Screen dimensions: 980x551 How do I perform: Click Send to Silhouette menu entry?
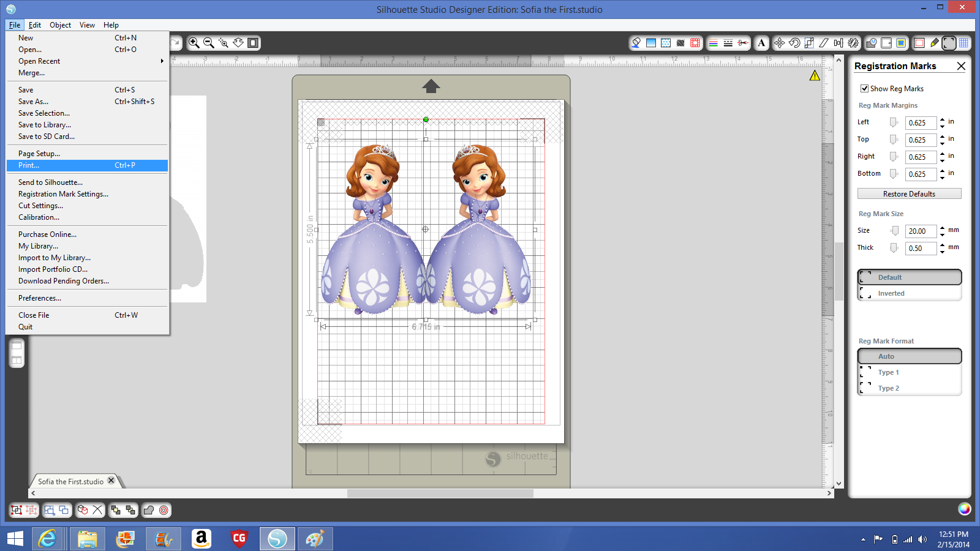(87, 182)
